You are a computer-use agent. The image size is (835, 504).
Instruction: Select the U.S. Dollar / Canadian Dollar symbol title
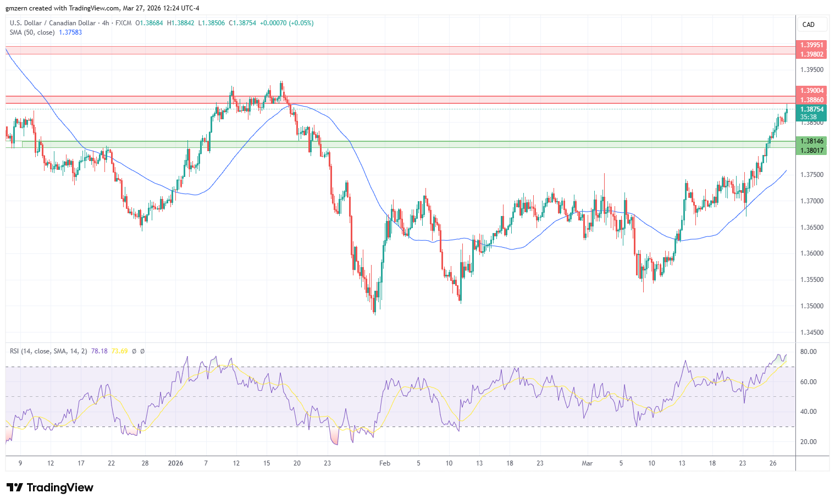point(52,23)
